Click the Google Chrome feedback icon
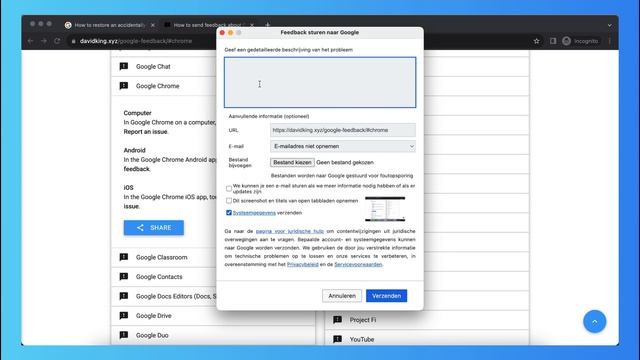Screen dimensions: 640x360 pyautogui.click(x=124, y=86)
